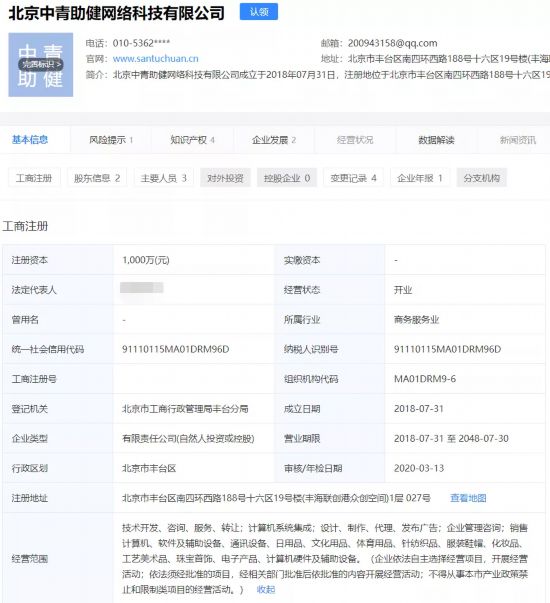The image size is (550, 603).
Task: Select the 数据解读 tab
Action: pos(436,140)
